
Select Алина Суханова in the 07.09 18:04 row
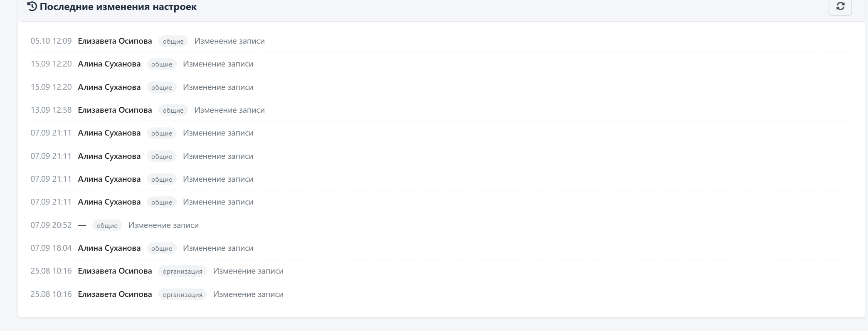(x=109, y=248)
